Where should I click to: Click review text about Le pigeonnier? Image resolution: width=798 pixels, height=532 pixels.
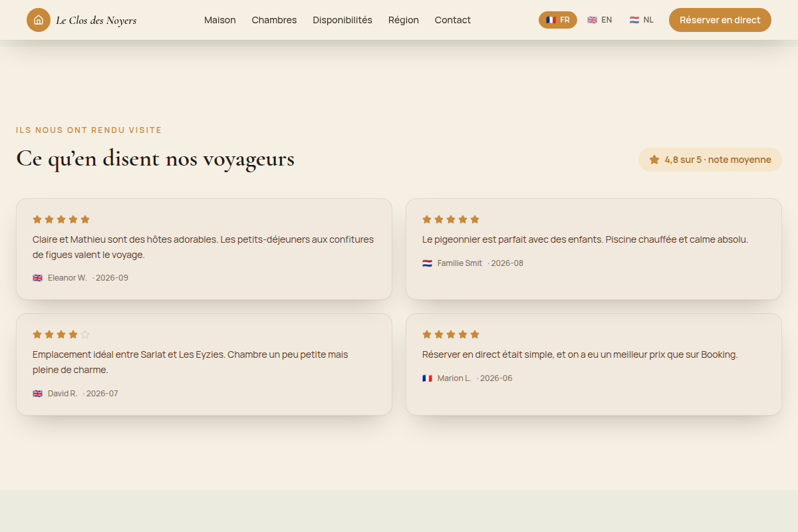pos(585,239)
